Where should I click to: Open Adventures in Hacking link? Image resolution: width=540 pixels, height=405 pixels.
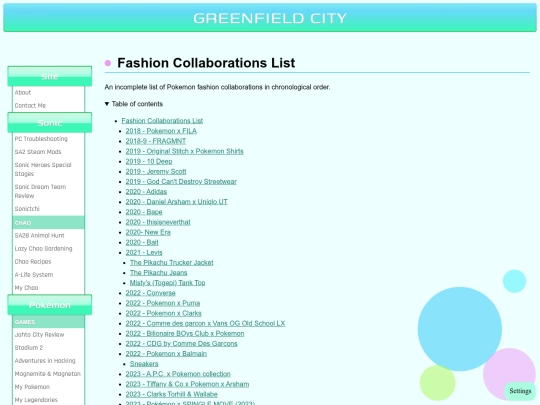pos(45,361)
